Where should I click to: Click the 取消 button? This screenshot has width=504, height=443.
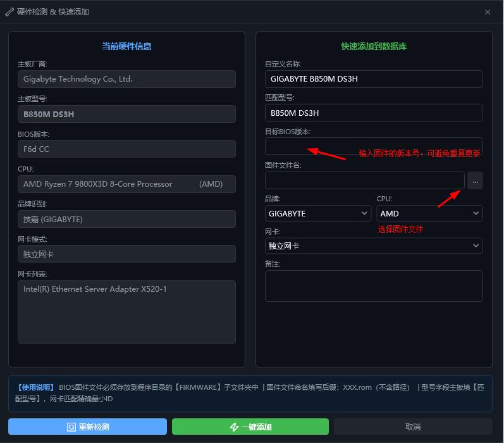413,427
